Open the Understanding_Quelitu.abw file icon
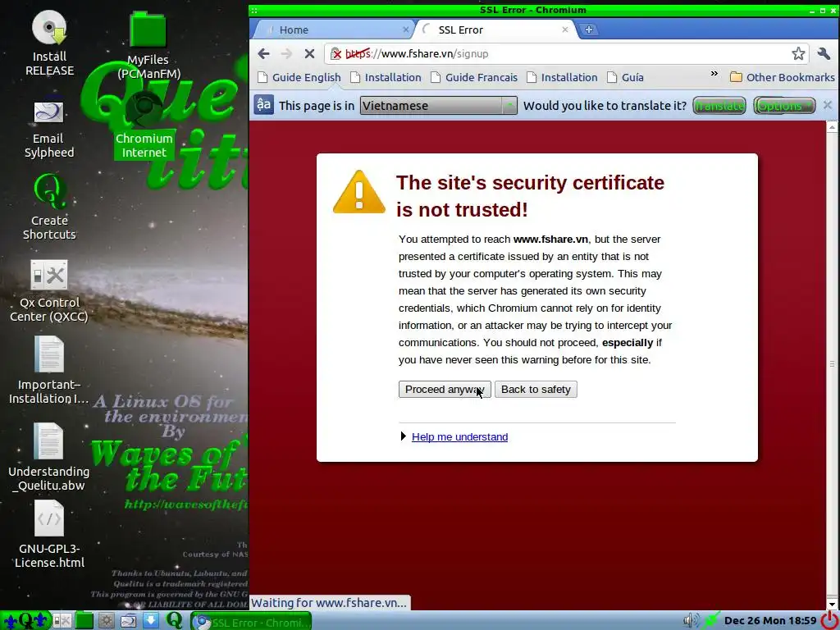Viewport: 840px width, 630px height. (48, 458)
